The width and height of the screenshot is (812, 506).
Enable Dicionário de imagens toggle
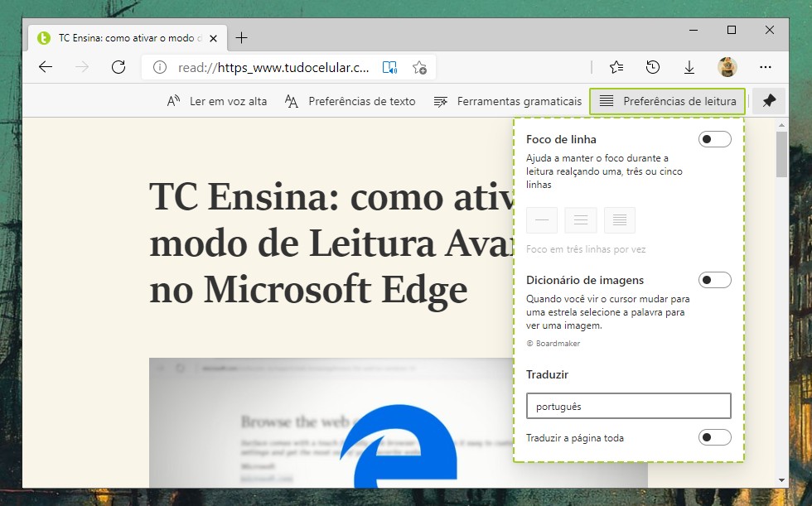pos(714,280)
